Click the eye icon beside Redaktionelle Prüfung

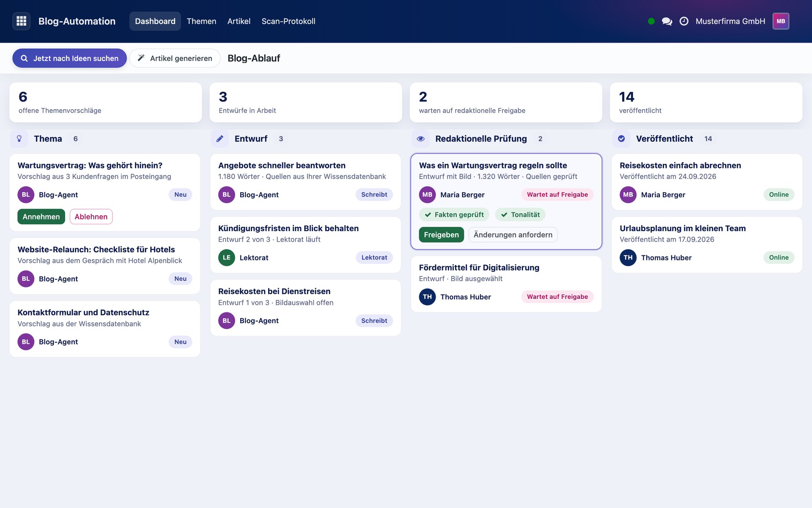(420, 139)
